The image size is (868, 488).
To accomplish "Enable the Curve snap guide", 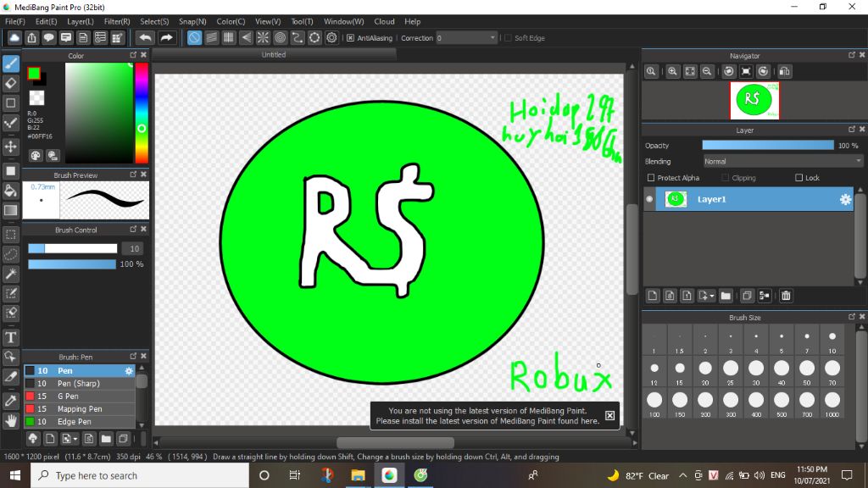I will click(x=298, y=37).
